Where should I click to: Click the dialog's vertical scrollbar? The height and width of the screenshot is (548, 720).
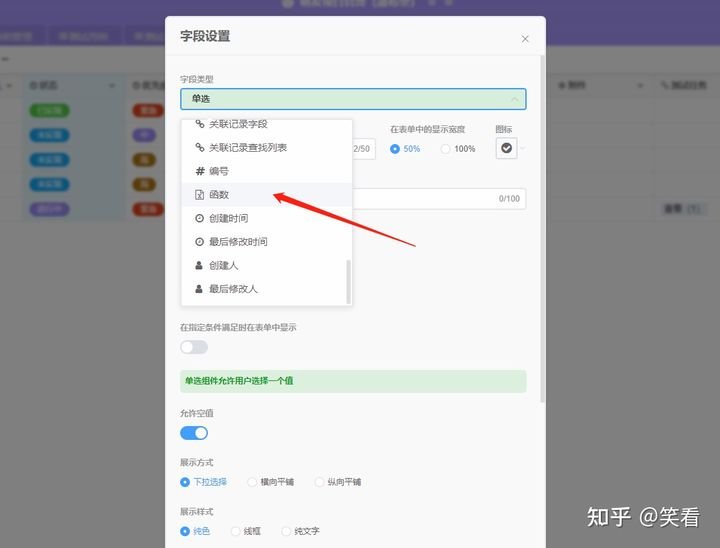pos(542,229)
